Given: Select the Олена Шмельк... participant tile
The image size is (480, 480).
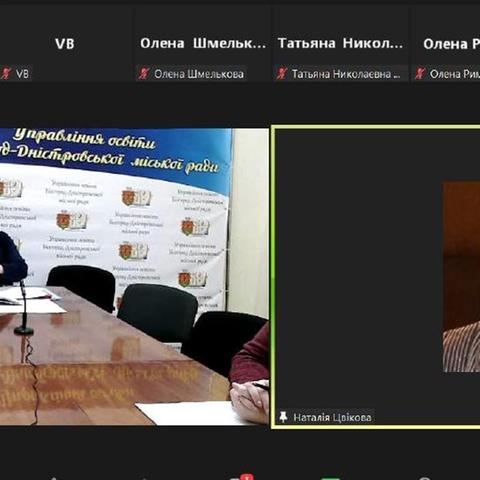Looking at the screenshot, I should [203, 43].
